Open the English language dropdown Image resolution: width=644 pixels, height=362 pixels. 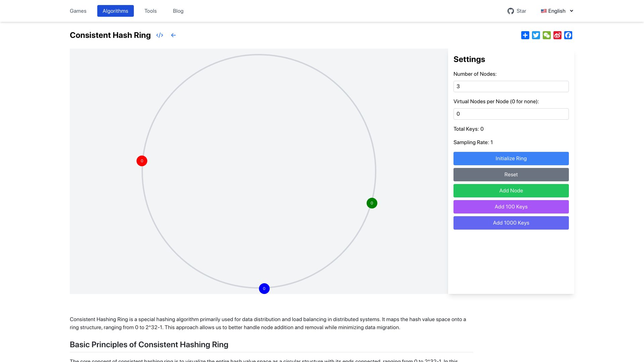[x=557, y=11]
